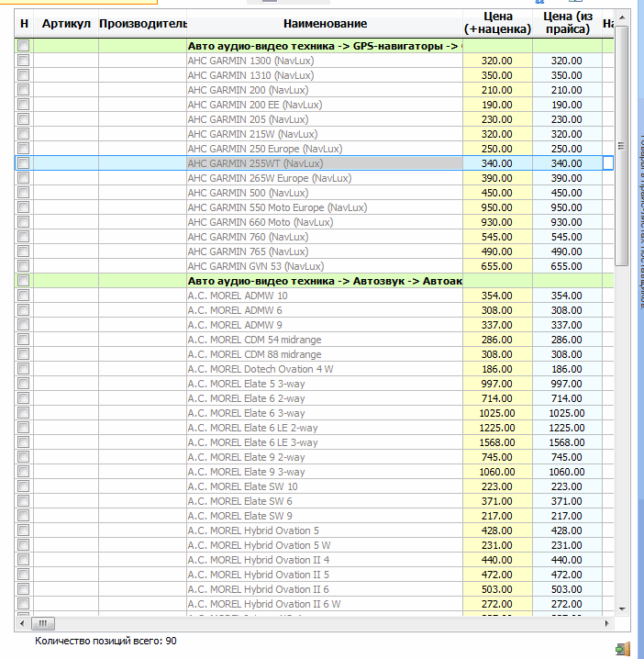This screenshot has width=644, height=659.
Task: Select row AHC GARMIN 265W Europe (NavLux)
Action: [x=315, y=178]
